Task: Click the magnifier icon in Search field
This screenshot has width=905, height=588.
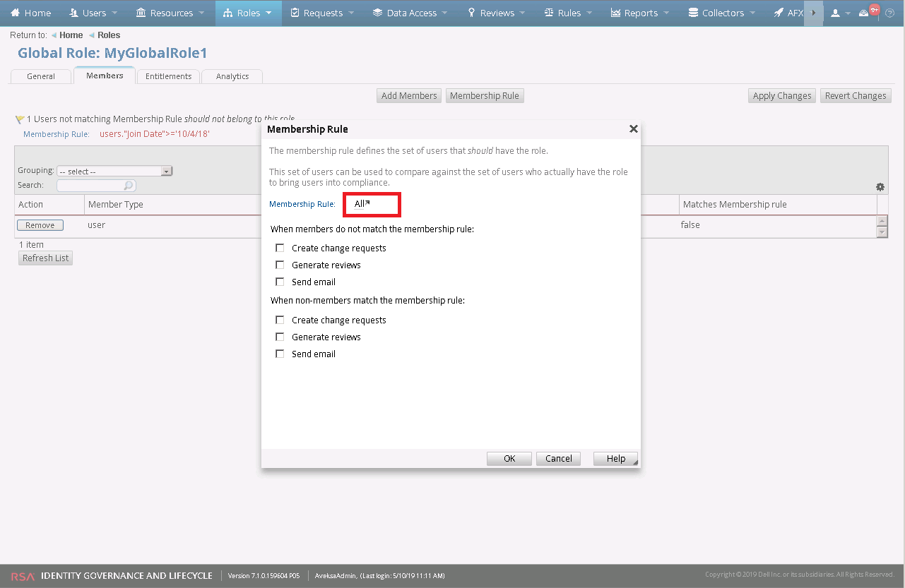Action: pyautogui.click(x=128, y=186)
